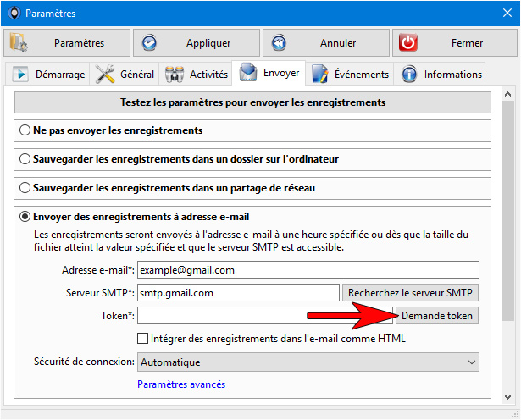Click the Activités binoculars icon
Viewport: 521px width, 420px height.
pos(175,75)
